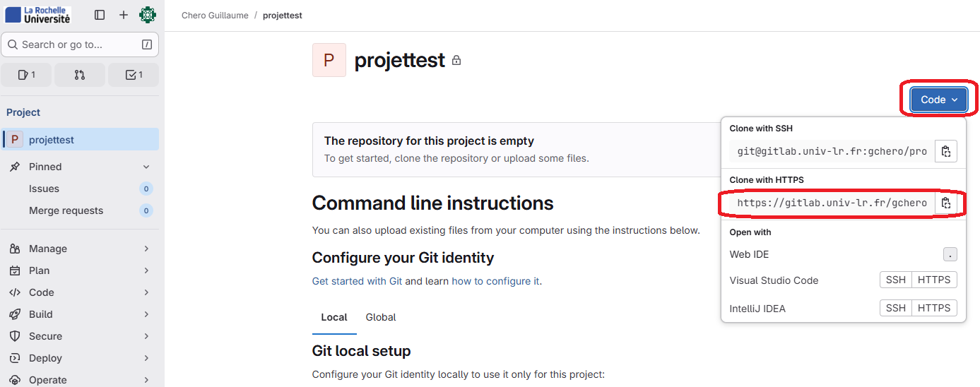
Task: Open IntelliJ IDEA with SSH
Action: click(x=895, y=308)
